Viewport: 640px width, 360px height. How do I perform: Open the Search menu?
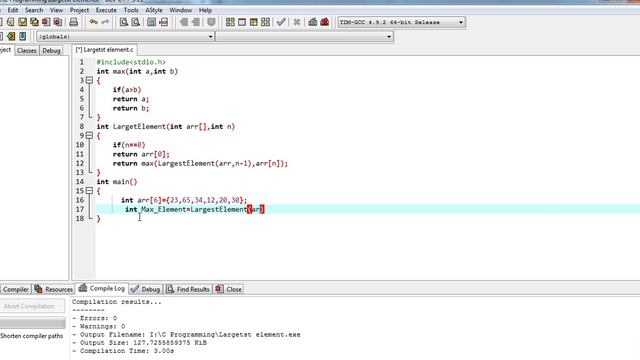click(x=34, y=10)
